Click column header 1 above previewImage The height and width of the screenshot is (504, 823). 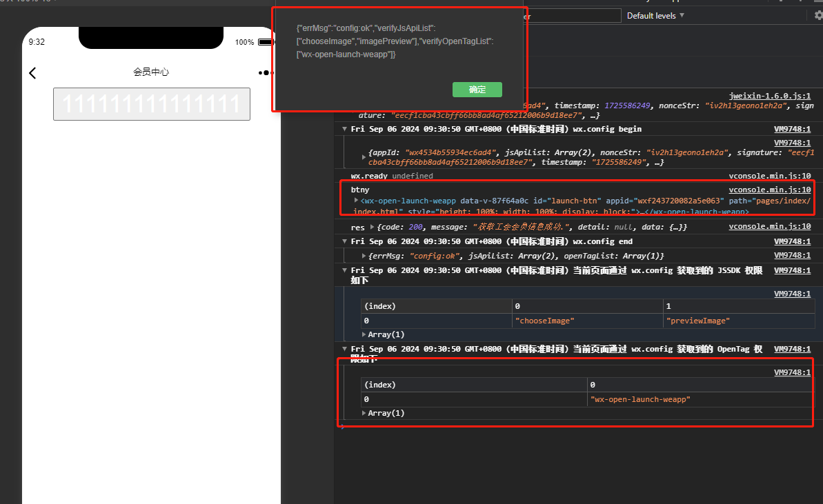(739, 306)
